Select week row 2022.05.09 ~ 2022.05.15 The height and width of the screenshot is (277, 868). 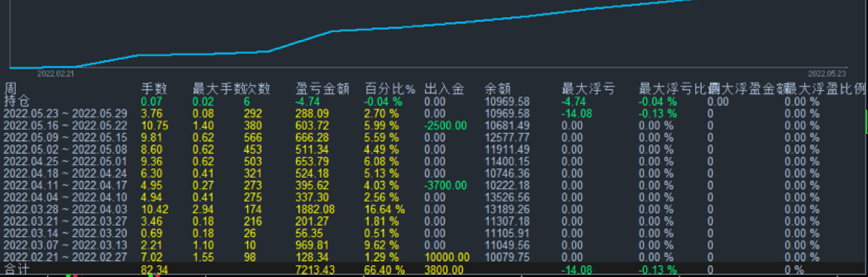tap(65, 138)
